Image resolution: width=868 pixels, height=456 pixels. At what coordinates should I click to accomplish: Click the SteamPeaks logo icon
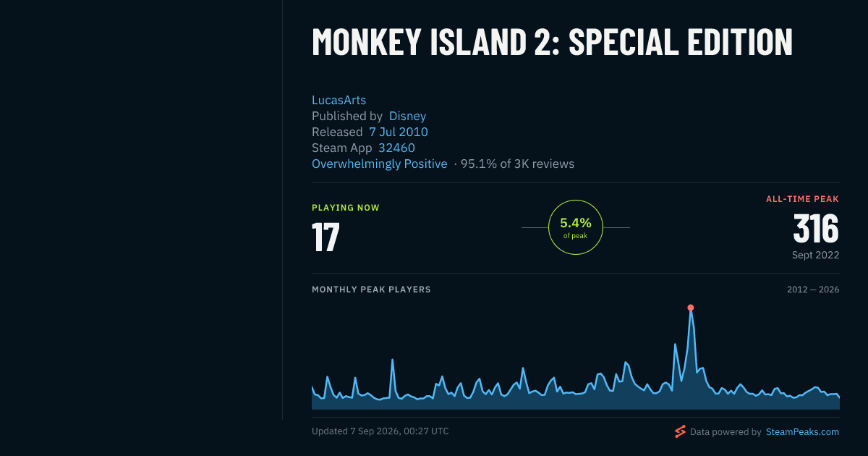click(x=680, y=431)
